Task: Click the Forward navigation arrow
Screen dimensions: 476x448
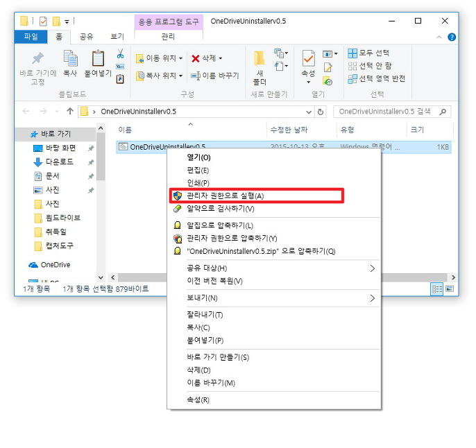Action: 43,112
